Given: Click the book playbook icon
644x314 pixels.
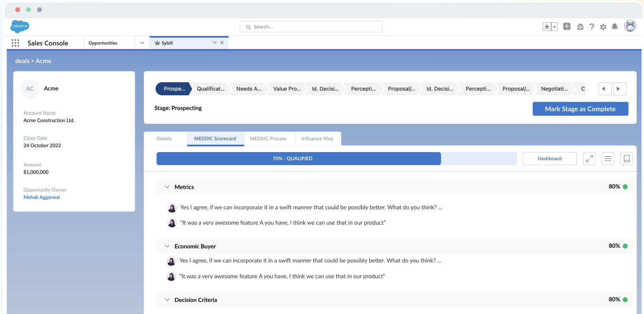Looking at the screenshot, I should pyautogui.click(x=627, y=159).
